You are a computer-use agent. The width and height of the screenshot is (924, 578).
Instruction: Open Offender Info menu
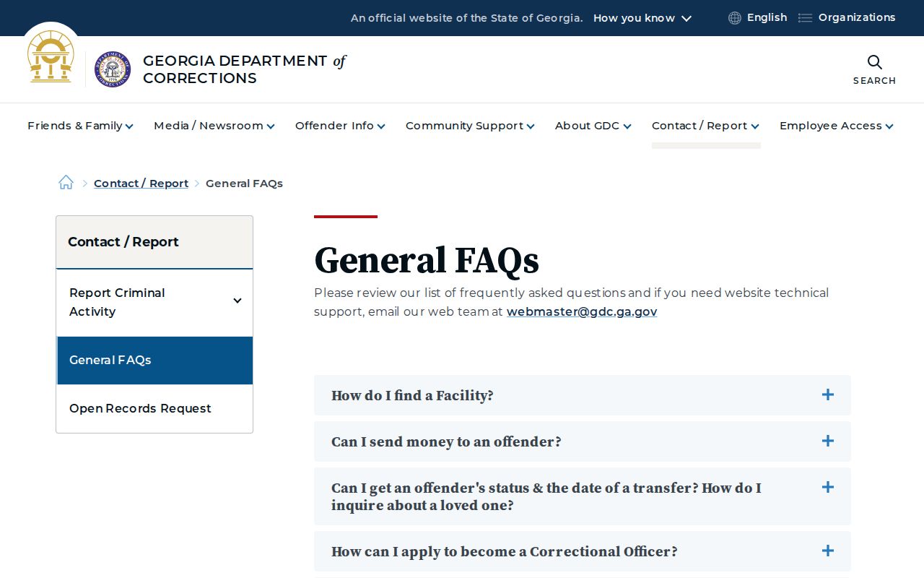340,126
